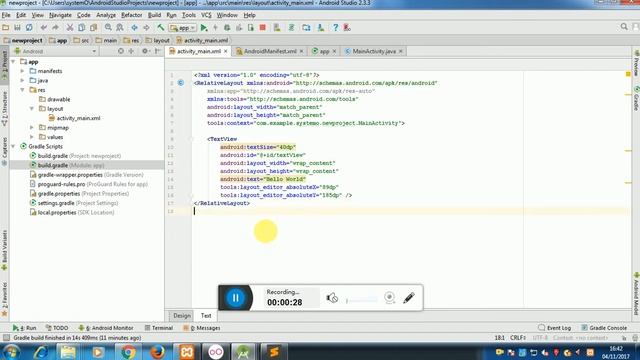Click the Undo arrow in toolbar
Image resolution: width=640 pixels, height=360 pixels.
[44, 27]
